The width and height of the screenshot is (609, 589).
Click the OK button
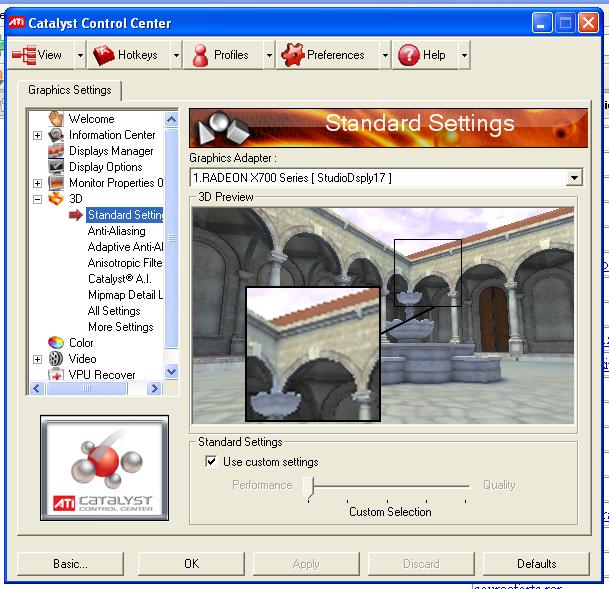191,563
